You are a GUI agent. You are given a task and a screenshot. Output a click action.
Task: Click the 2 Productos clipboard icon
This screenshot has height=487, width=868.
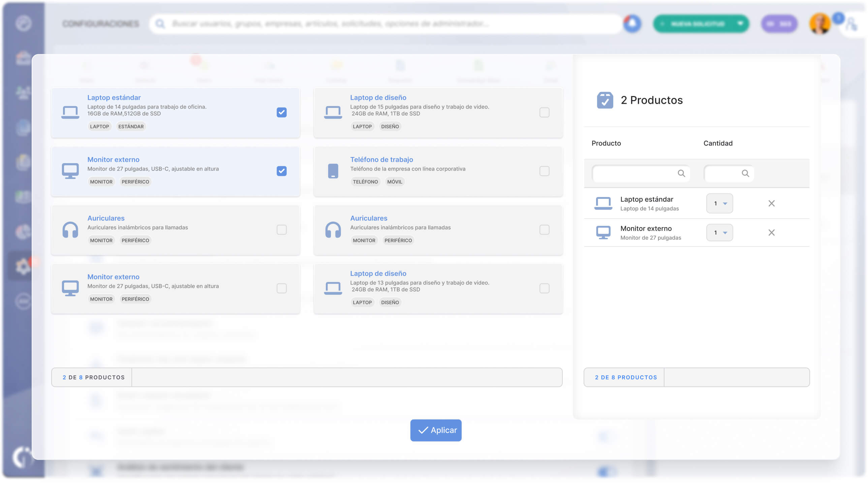click(x=605, y=100)
